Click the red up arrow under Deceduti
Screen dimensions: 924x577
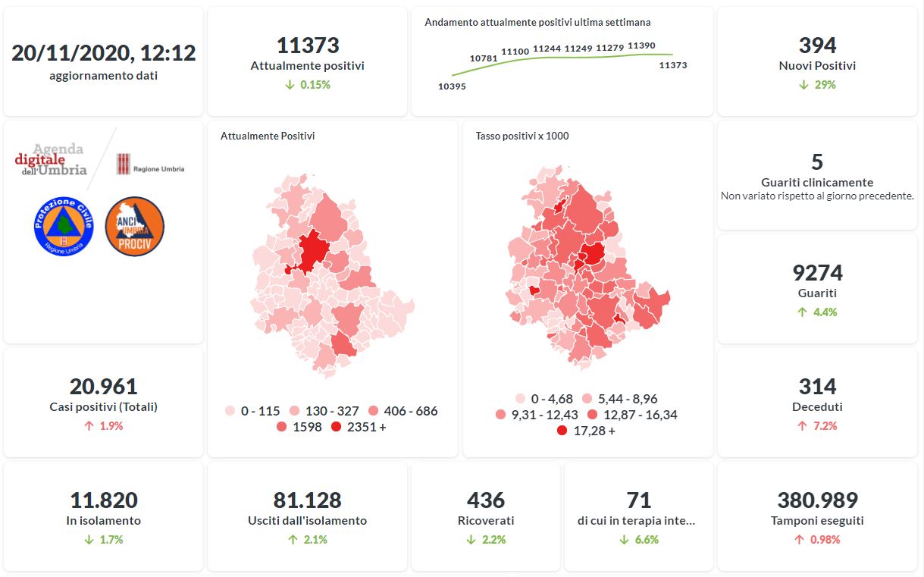[802, 426]
